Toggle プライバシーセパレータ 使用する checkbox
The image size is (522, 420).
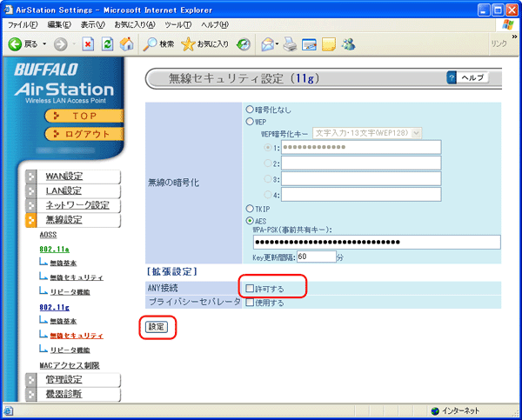251,303
